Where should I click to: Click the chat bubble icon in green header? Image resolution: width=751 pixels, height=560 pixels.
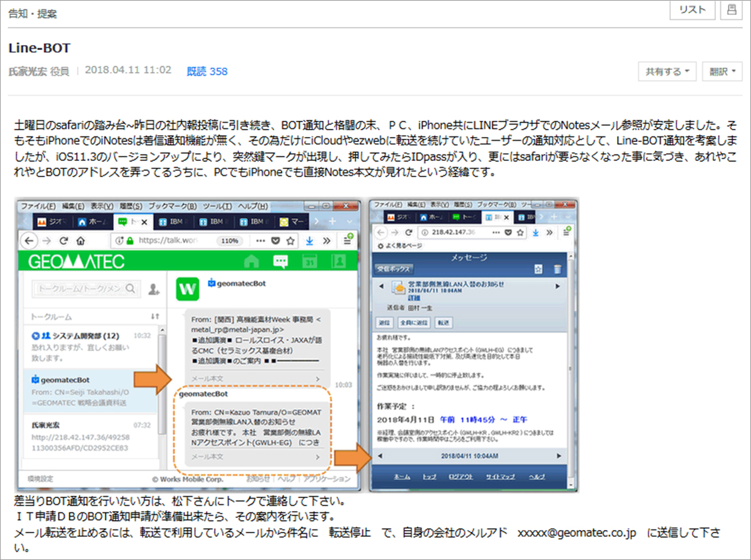[x=281, y=262]
